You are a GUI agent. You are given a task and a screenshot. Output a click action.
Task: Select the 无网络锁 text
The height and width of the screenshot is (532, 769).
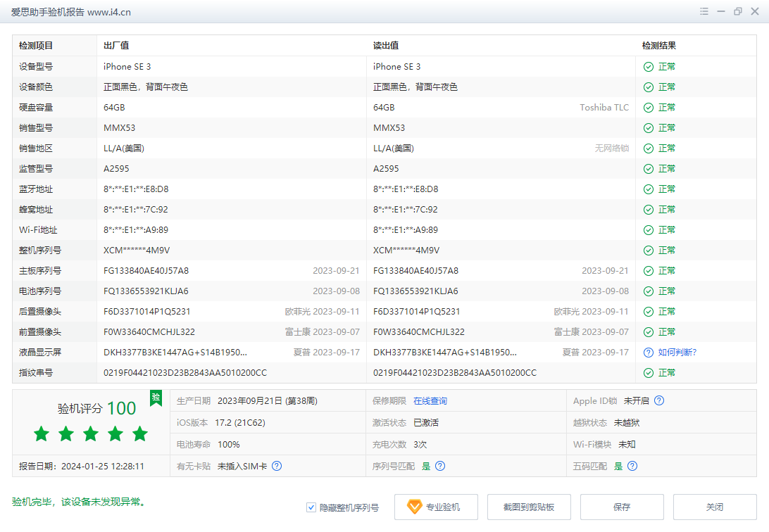pos(611,148)
